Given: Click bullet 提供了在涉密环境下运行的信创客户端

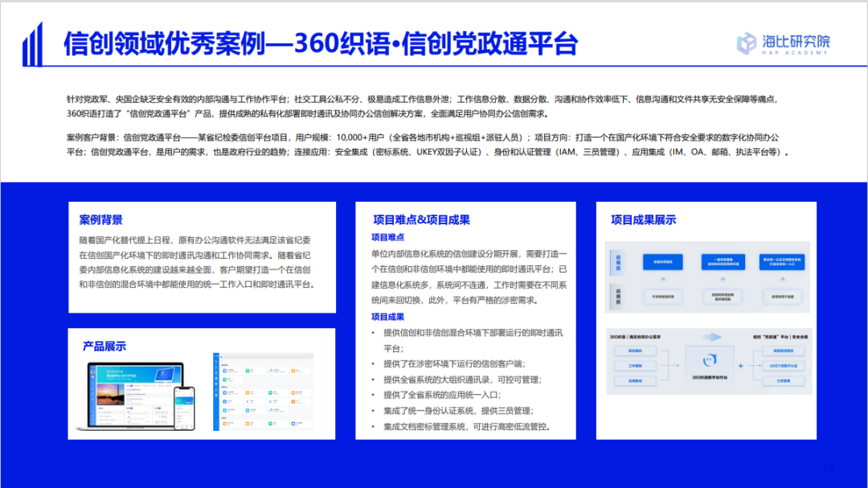Looking at the screenshot, I should pos(454,364).
